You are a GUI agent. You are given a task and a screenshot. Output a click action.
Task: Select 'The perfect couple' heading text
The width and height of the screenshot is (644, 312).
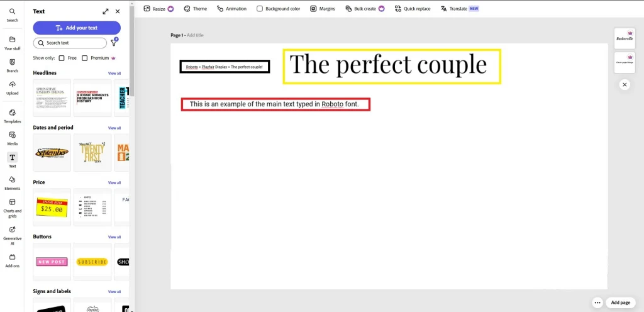tap(388, 64)
